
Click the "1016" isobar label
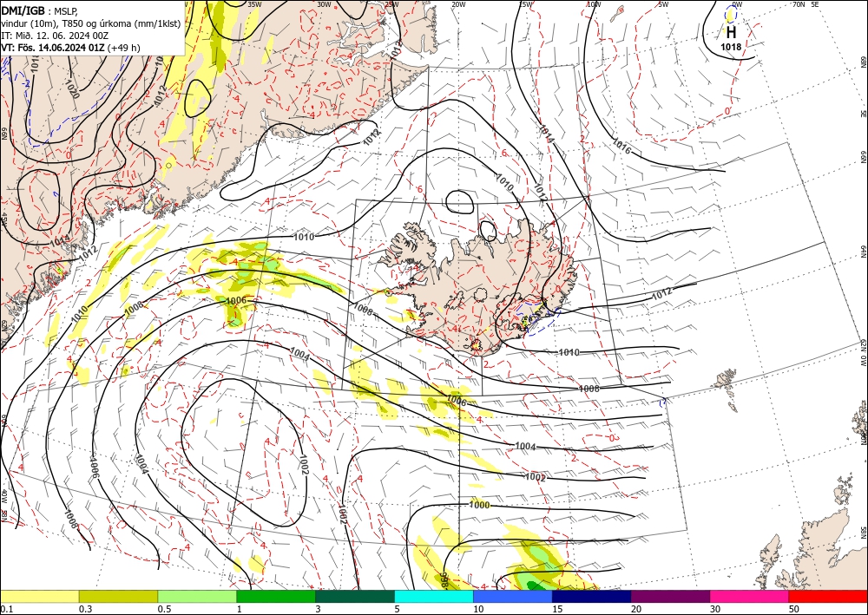tap(621, 145)
